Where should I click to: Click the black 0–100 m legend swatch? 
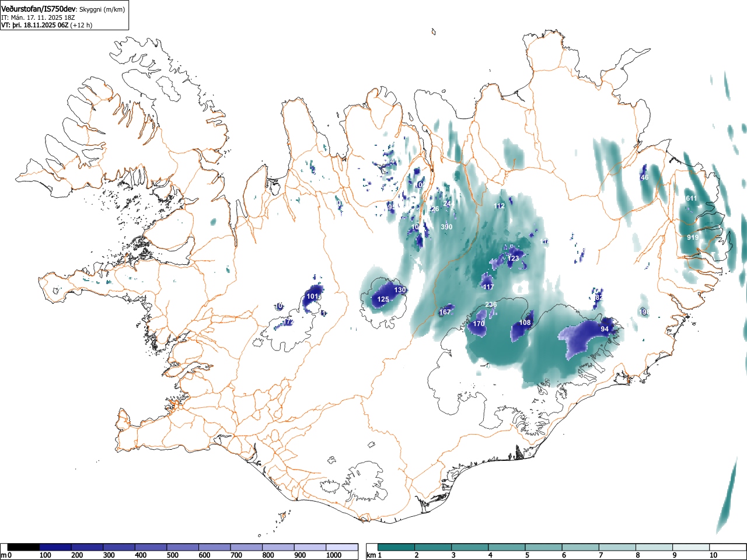coord(24,548)
